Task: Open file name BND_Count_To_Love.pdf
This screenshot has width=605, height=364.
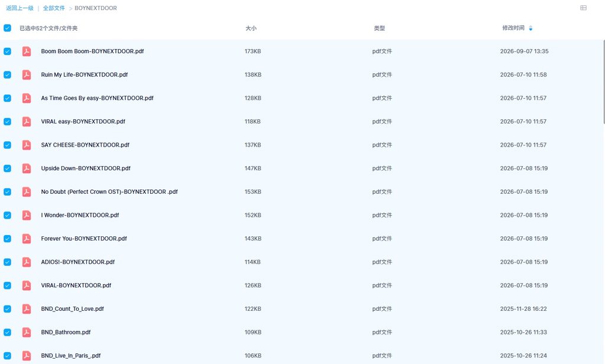Action: (73, 309)
